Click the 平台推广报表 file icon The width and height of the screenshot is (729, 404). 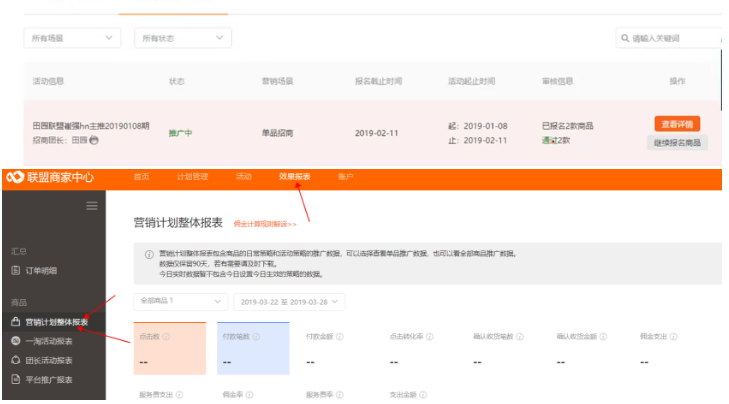coord(15,379)
